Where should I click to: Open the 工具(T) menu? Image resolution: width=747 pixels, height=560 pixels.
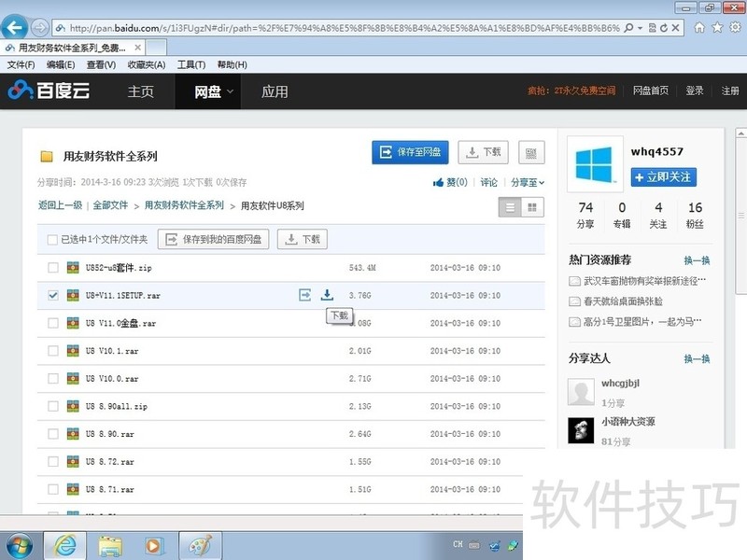point(190,64)
